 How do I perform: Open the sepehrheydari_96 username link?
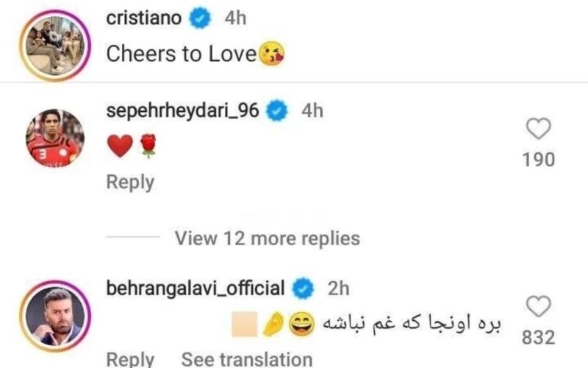tap(184, 110)
